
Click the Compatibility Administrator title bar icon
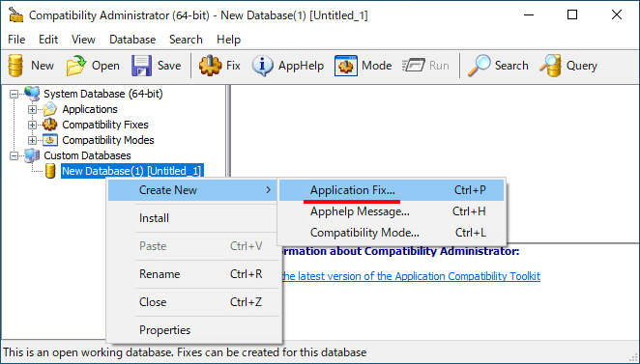[16, 15]
